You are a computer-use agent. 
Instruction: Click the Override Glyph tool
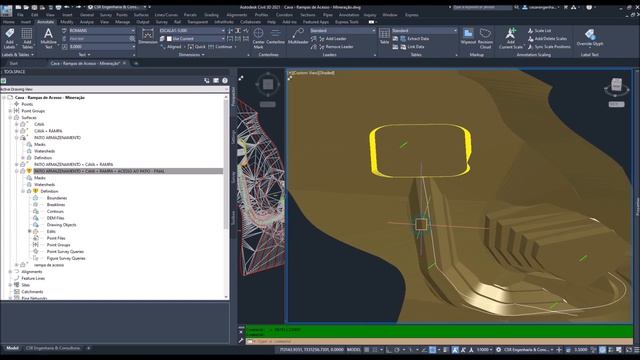(590, 37)
